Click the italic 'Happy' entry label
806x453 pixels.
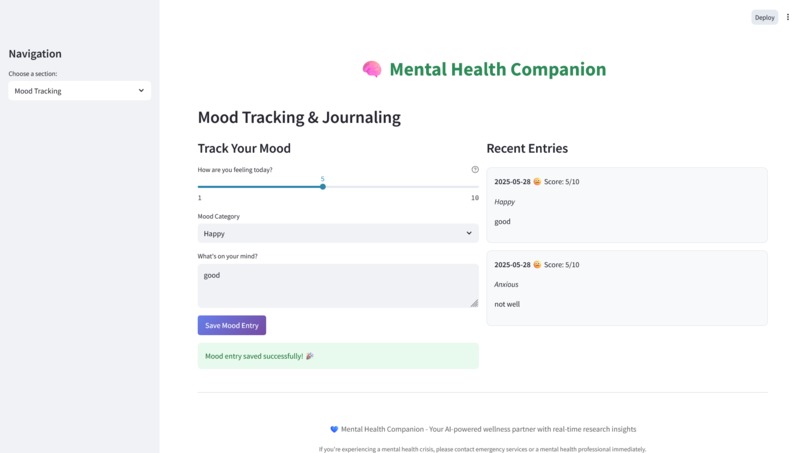(x=504, y=202)
